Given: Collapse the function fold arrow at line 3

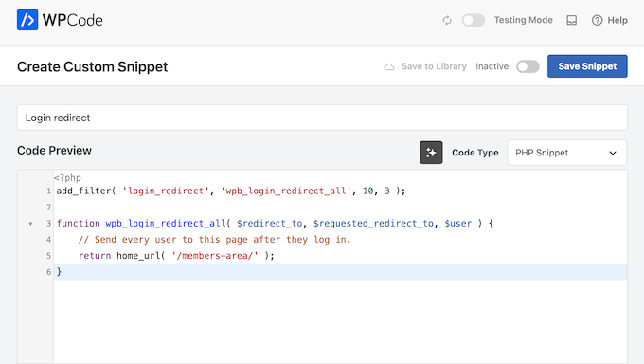Looking at the screenshot, I should (30, 224).
